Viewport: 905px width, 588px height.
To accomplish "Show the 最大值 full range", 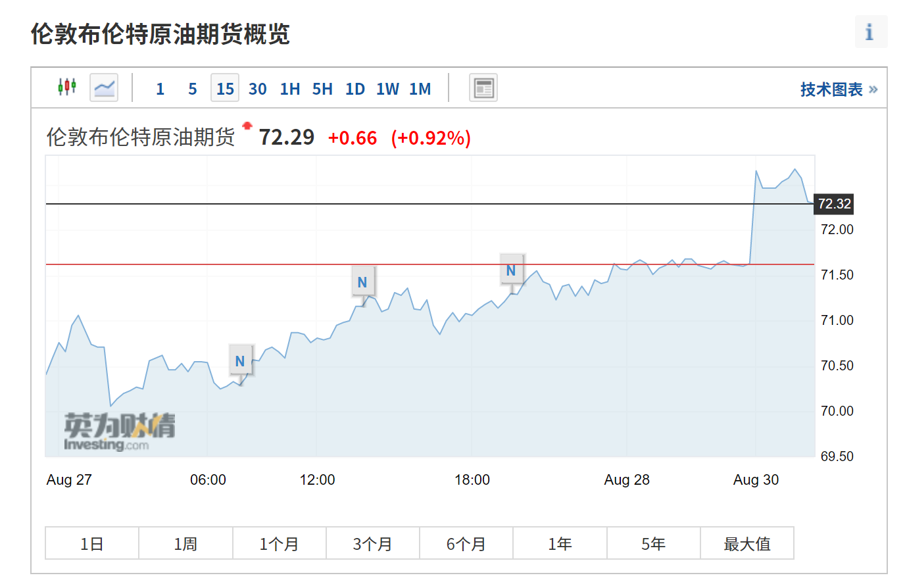I will coord(747,544).
